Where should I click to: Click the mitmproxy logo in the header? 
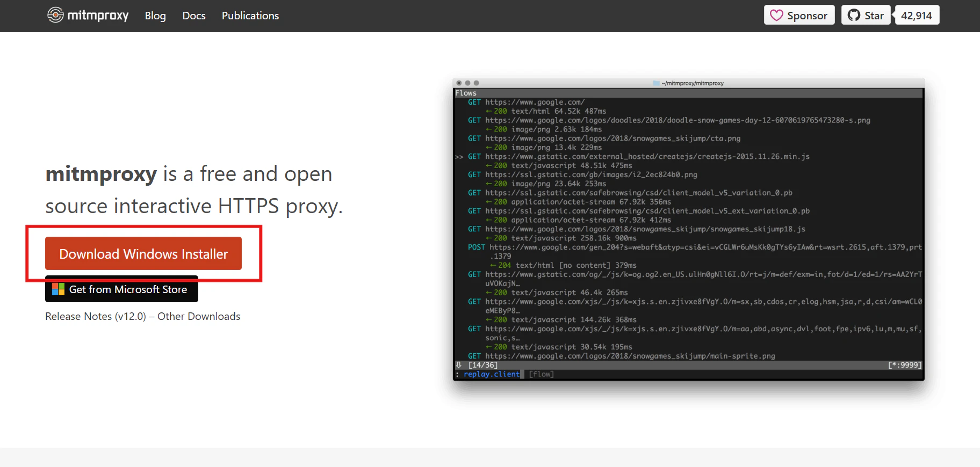point(88,15)
